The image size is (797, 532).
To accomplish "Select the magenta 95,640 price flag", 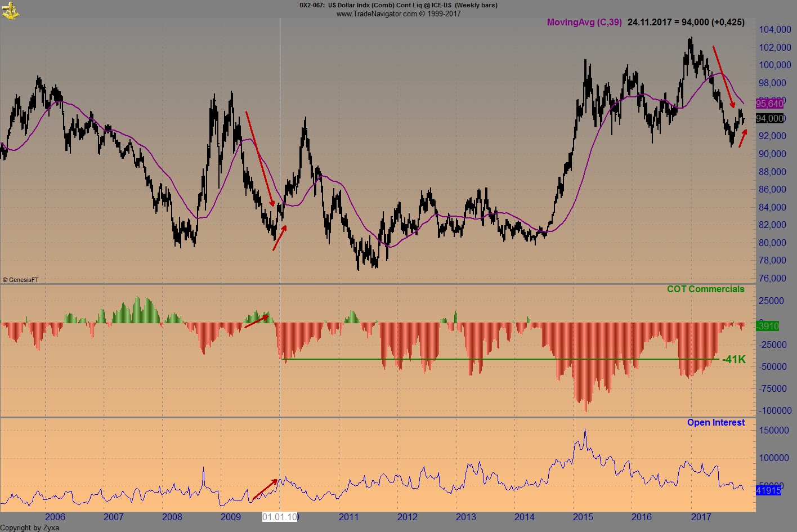I will click(769, 104).
